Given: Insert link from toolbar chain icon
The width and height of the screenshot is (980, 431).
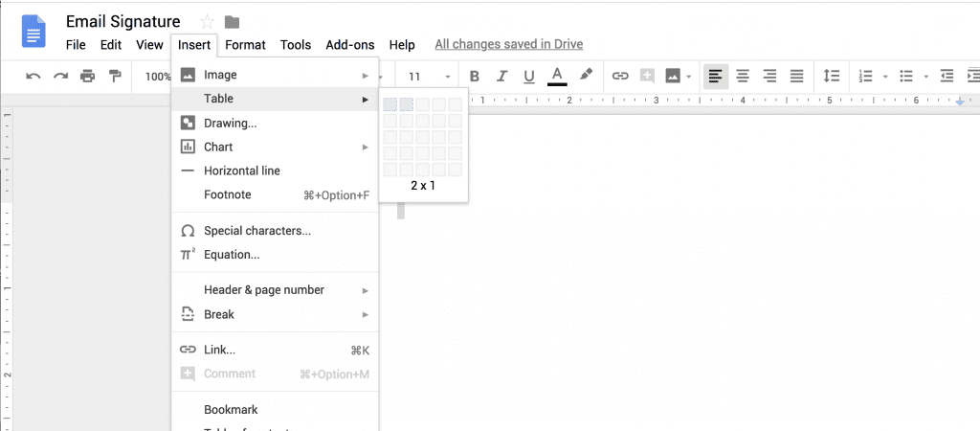Looking at the screenshot, I should 619,77.
